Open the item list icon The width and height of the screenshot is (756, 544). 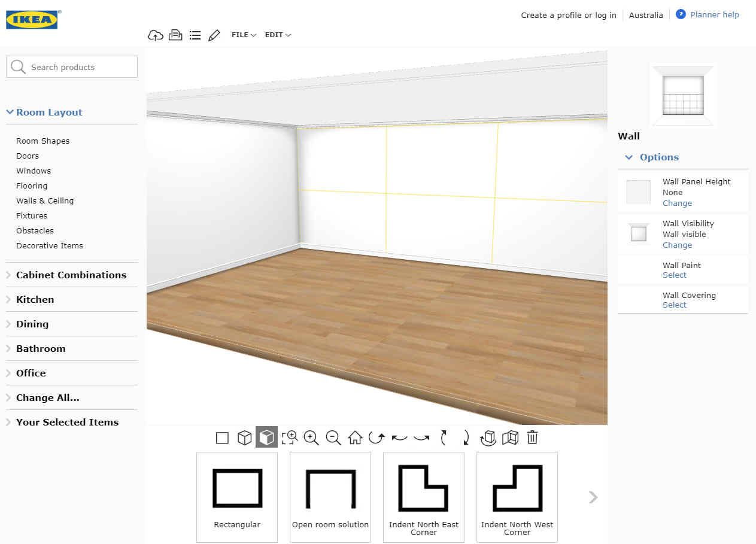(x=195, y=35)
